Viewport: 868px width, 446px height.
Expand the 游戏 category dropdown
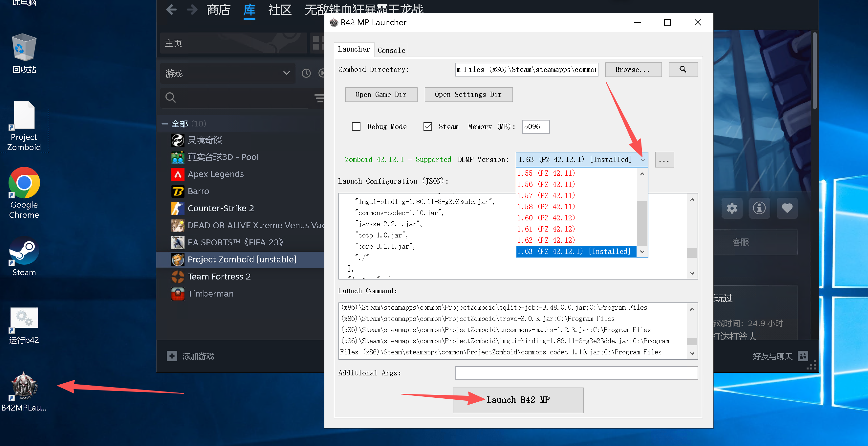point(286,73)
